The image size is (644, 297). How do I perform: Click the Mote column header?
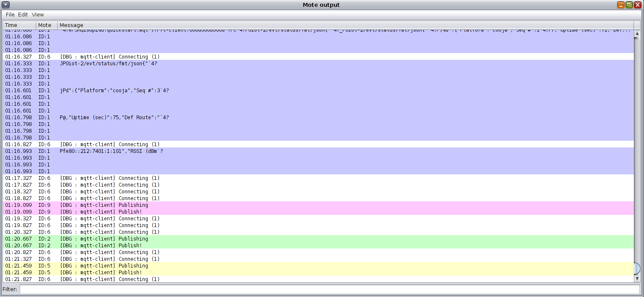point(46,25)
